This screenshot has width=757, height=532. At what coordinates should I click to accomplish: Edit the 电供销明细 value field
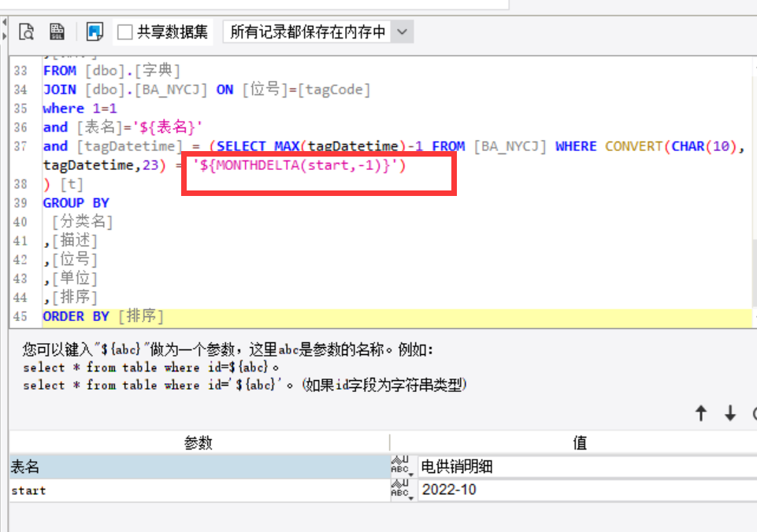tap(587, 467)
